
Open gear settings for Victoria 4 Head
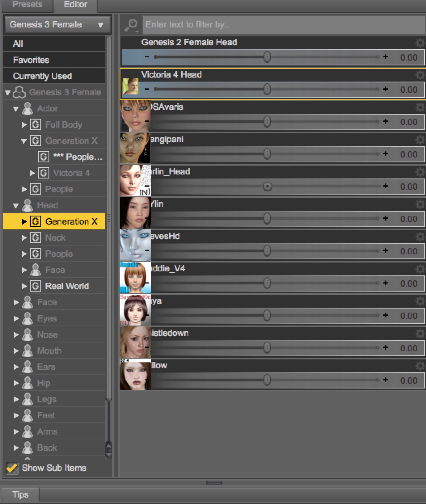pyautogui.click(x=420, y=75)
